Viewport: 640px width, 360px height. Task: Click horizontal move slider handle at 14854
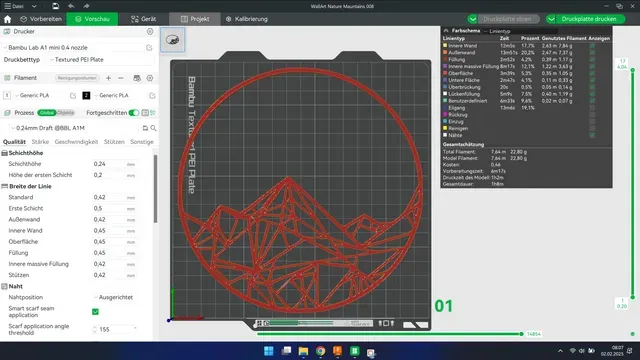tap(521, 334)
